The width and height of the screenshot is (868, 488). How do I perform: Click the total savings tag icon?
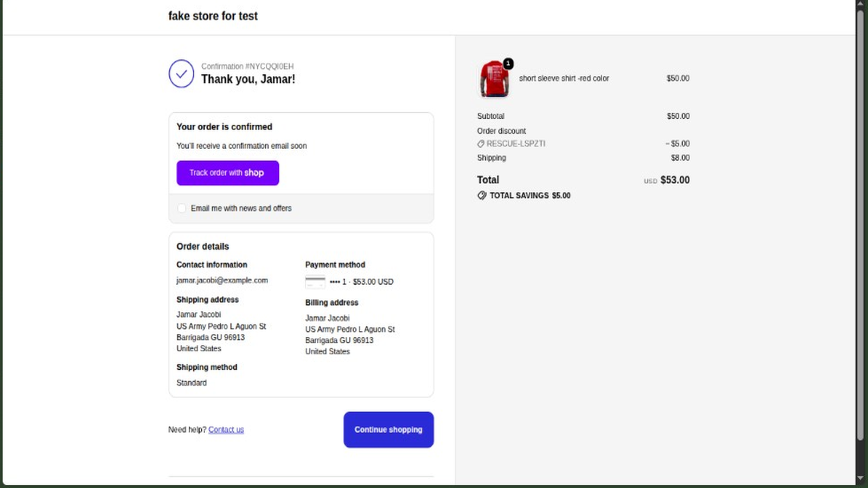(x=482, y=195)
